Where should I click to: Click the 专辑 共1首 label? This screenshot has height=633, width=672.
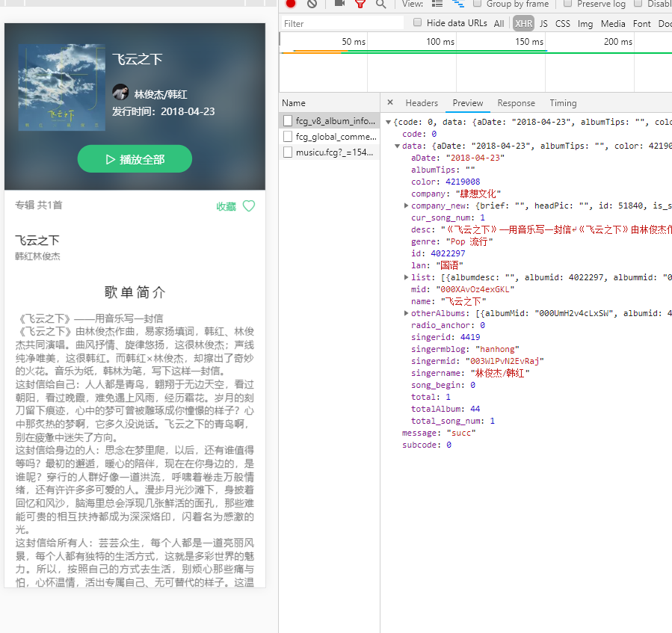[x=39, y=205]
